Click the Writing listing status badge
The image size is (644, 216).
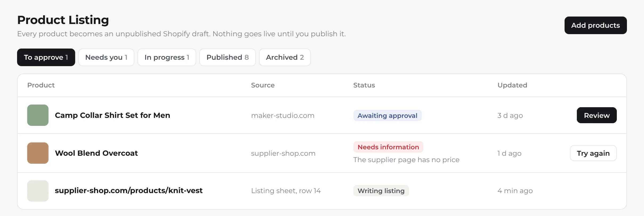click(381, 191)
